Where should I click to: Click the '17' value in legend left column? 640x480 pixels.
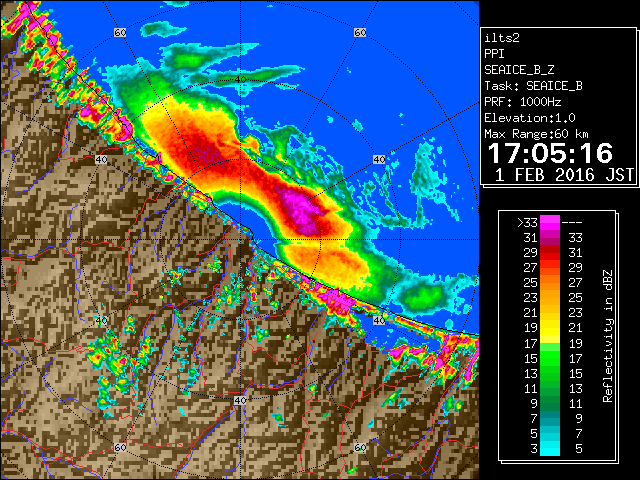pos(531,343)
